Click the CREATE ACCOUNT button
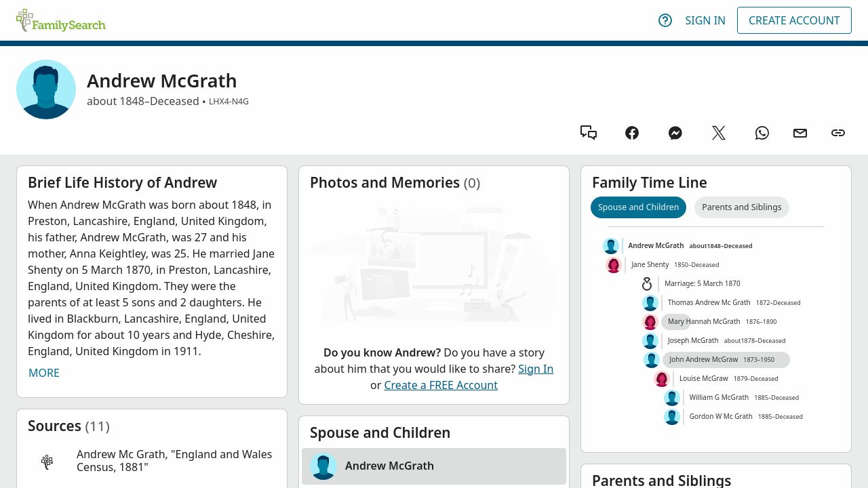Viewport: 868px width, 488px height. click(794, 20)
